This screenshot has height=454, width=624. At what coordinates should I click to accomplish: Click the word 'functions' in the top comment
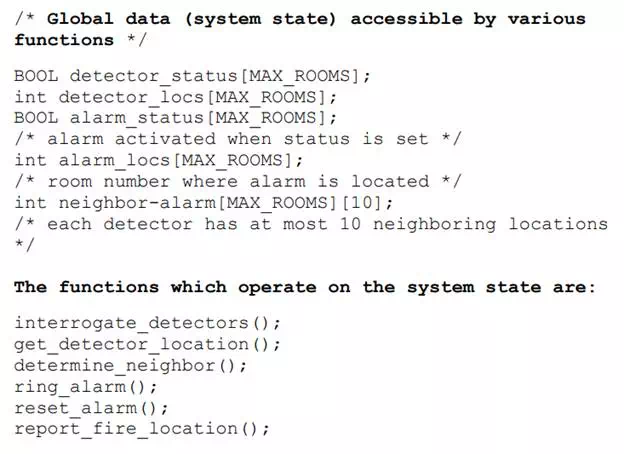click(x=64, y=40)
